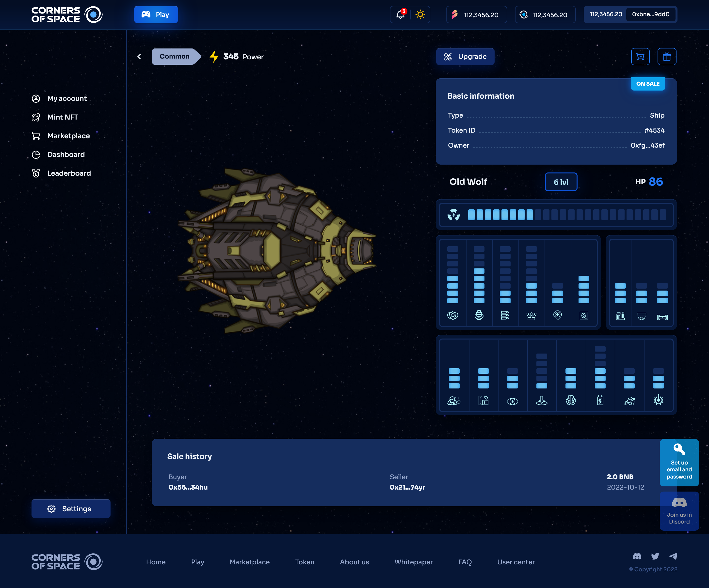Click the footer Telegram icon

[x=673, y=556]
